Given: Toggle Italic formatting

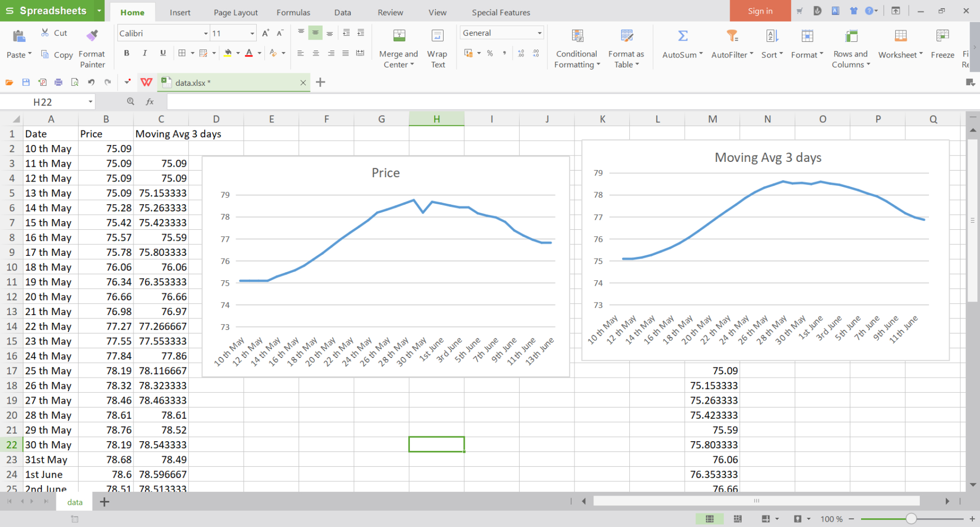Looking at the screenshot, I should click(144, 53).
